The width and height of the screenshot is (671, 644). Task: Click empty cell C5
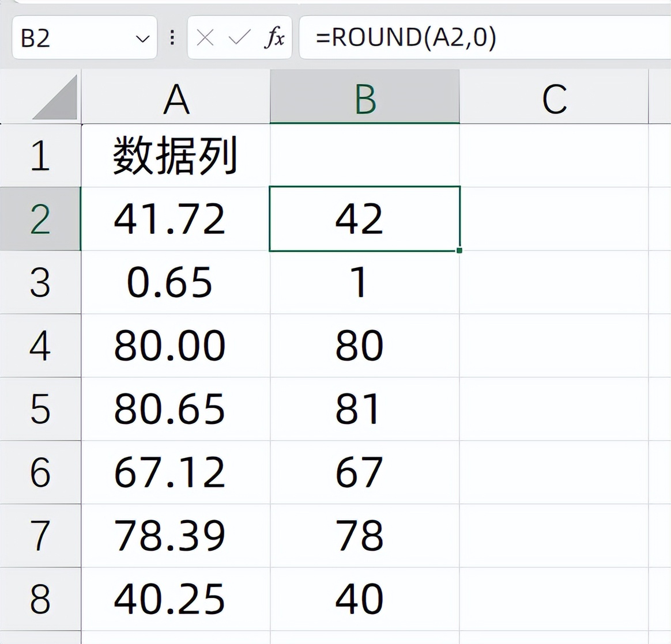tap(554, 409)
